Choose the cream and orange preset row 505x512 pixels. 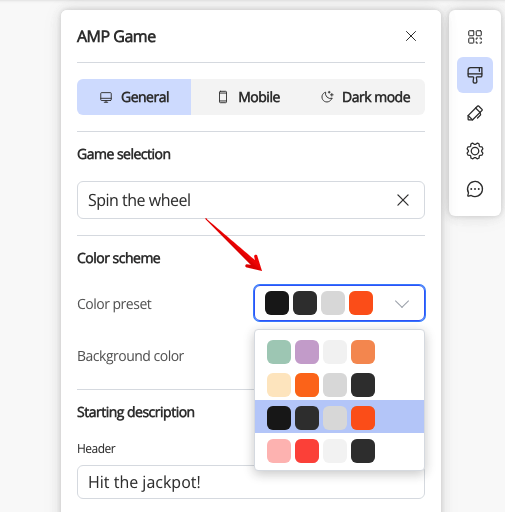tap(339, 385)
